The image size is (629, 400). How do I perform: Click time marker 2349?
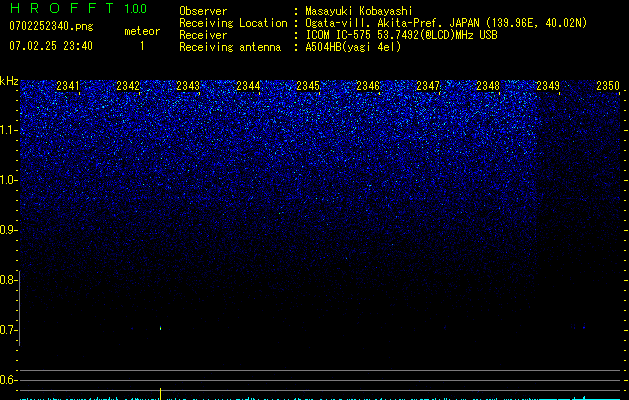coord(548,86)
